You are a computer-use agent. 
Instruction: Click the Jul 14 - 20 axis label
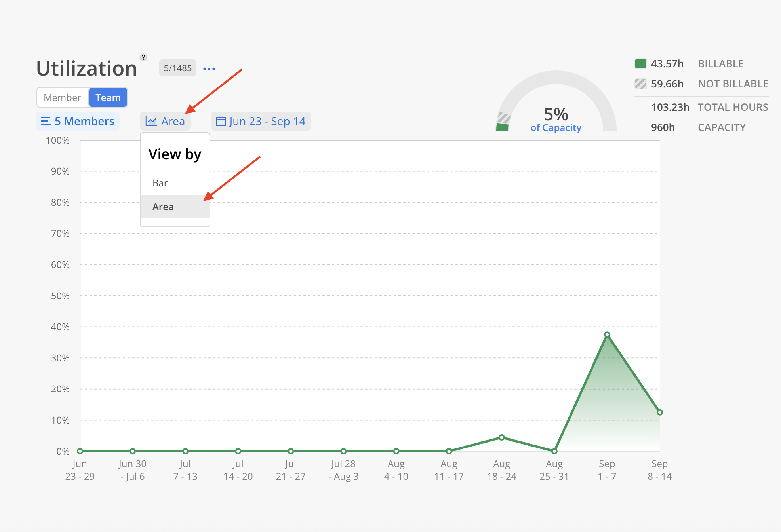(238, 470)
